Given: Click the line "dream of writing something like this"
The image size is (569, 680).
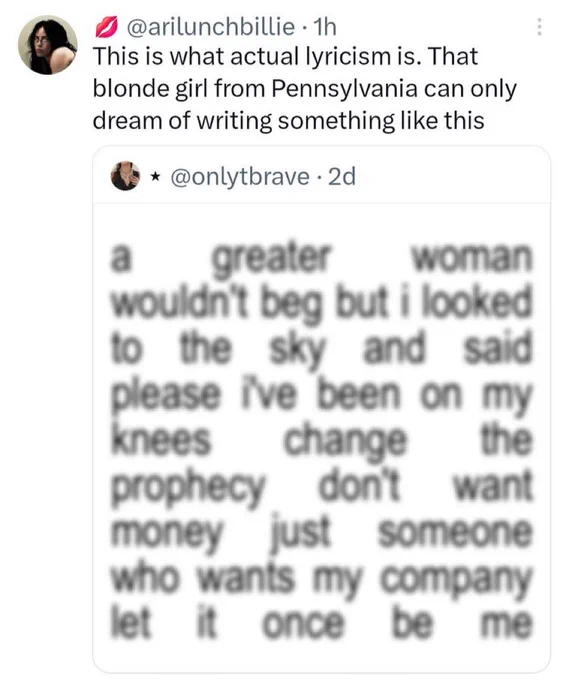Looking at the screenshot, I should point(288,121).
